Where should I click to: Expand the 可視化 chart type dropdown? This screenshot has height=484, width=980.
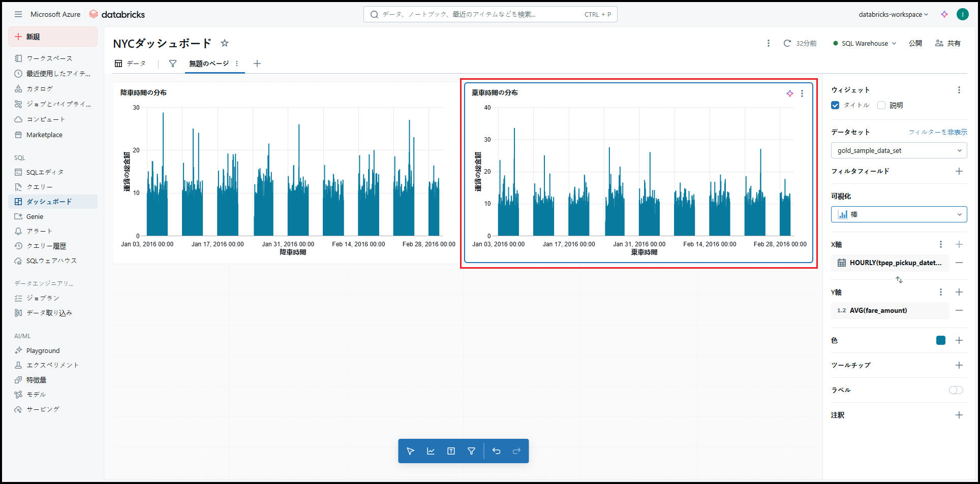pos(898,214)
